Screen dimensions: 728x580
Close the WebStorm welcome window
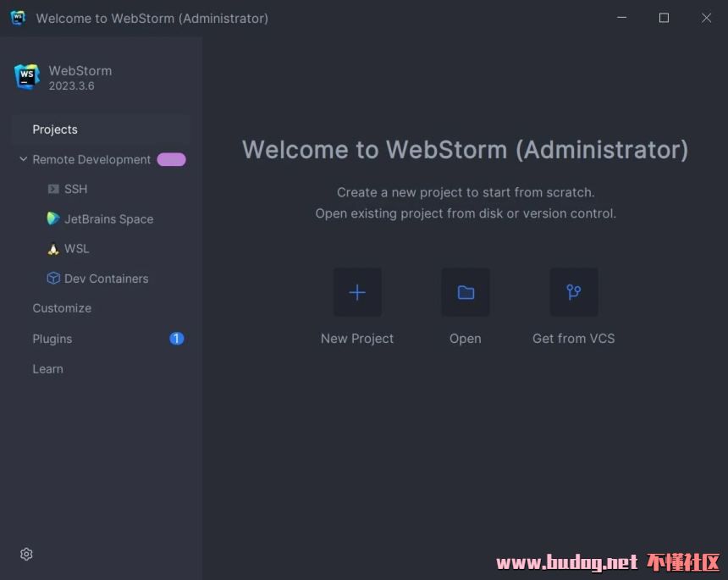point(706,18)
